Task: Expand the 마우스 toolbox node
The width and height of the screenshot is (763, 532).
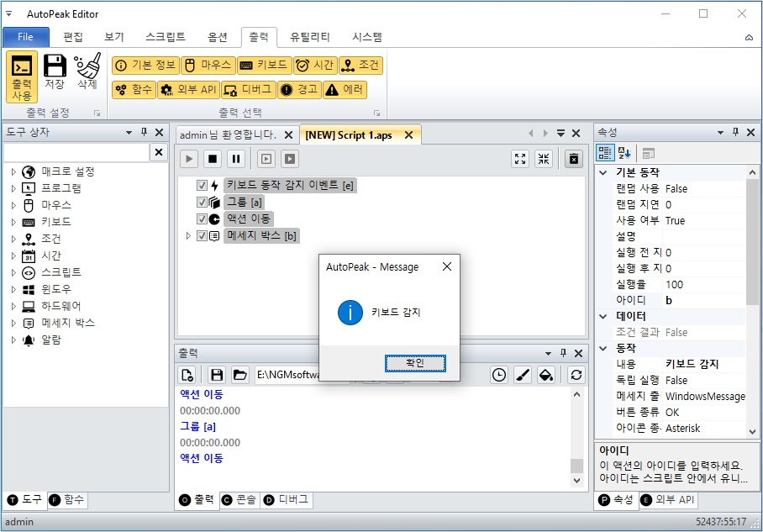Action: pos(13,205)
